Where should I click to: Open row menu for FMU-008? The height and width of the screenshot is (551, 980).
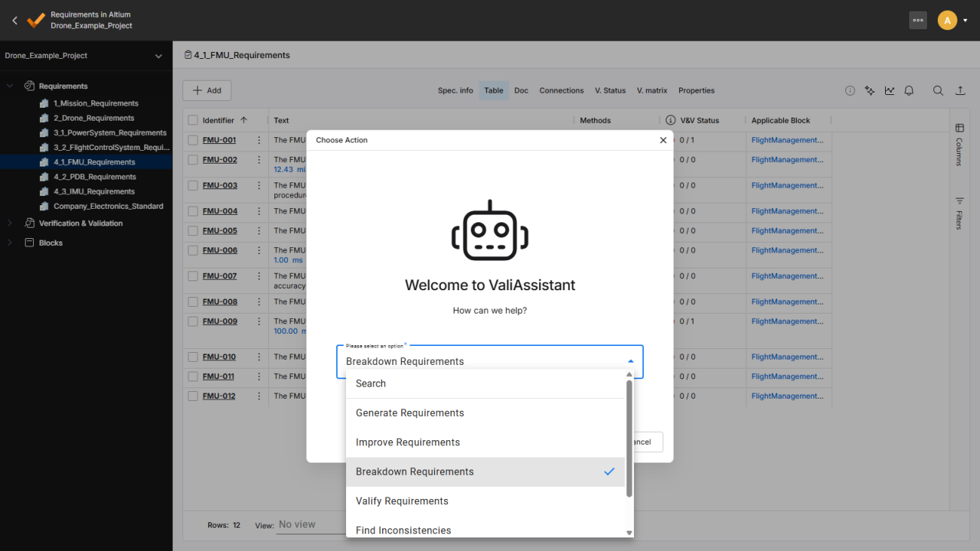(259, 302)
